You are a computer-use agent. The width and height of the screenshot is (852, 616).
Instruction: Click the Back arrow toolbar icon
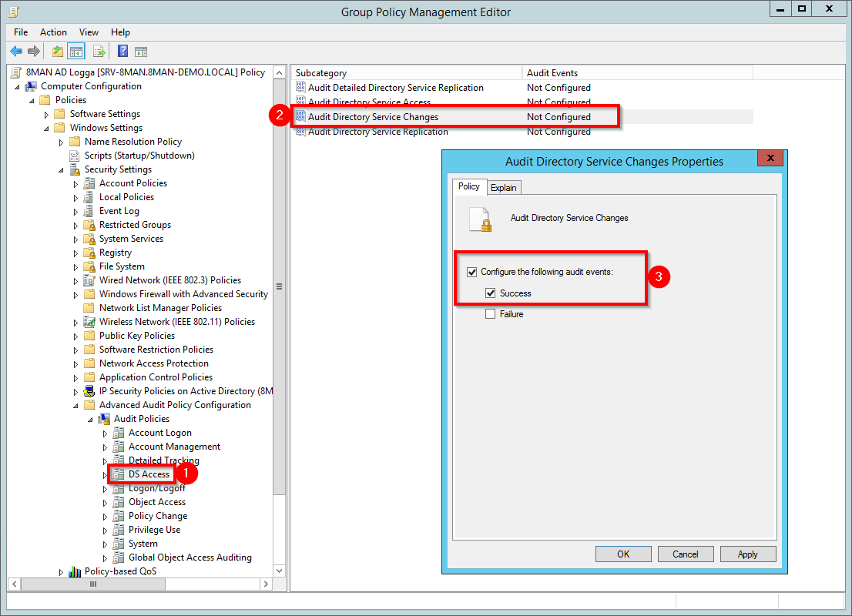point(16,52)
